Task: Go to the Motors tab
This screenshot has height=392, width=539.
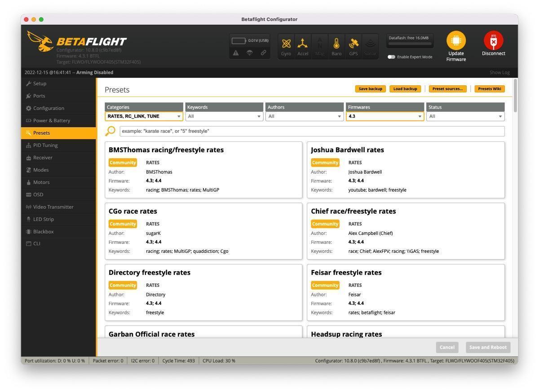Action: [x=58, y=182]
